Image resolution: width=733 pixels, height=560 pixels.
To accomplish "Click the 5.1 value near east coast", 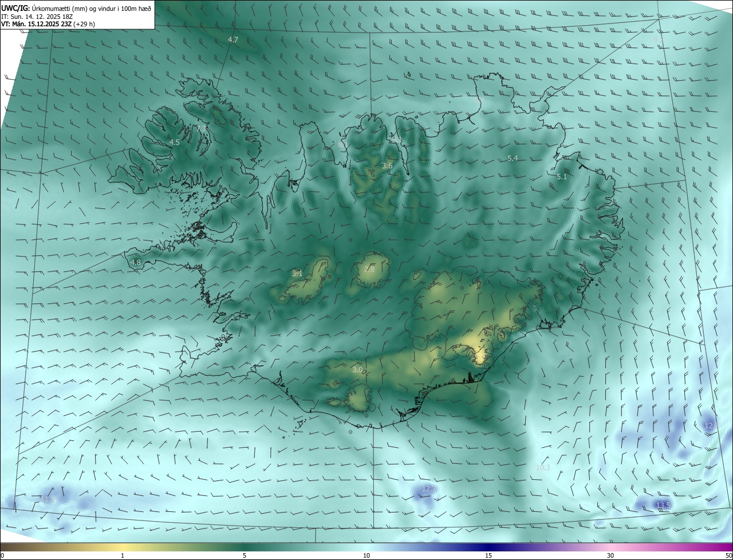I will click(x=562, y=177).
